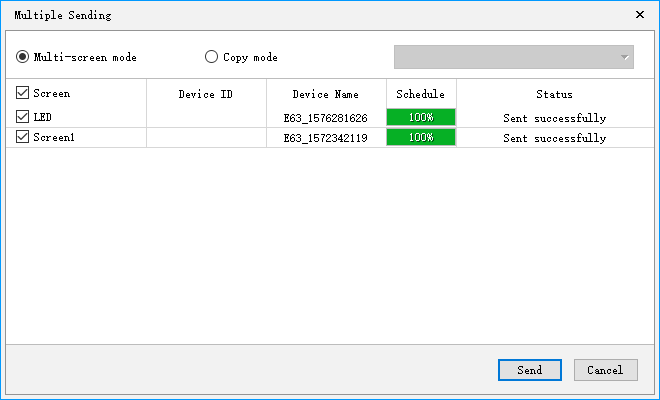Viewport: 660px width, 400px height.
Task: Click the Schedule column header
Action: [x=420, y=94]
